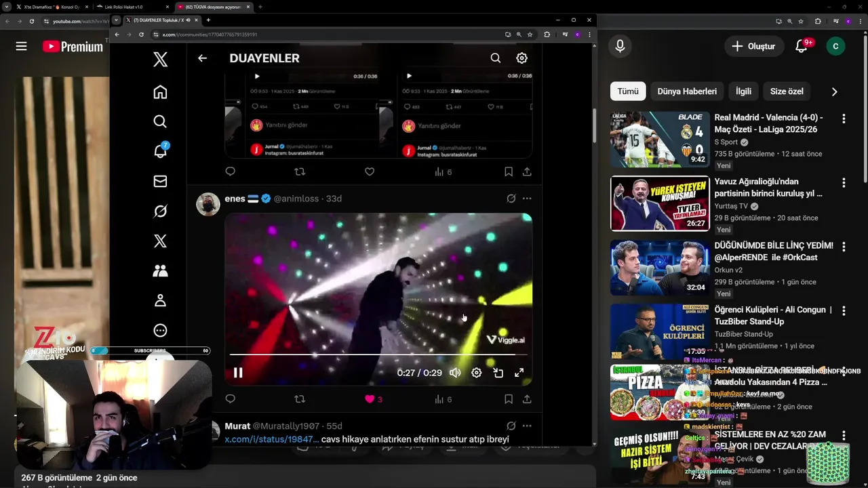Open More circle icon in X sidebar
The image size is (868, 488).
click(x=160, y=330)
